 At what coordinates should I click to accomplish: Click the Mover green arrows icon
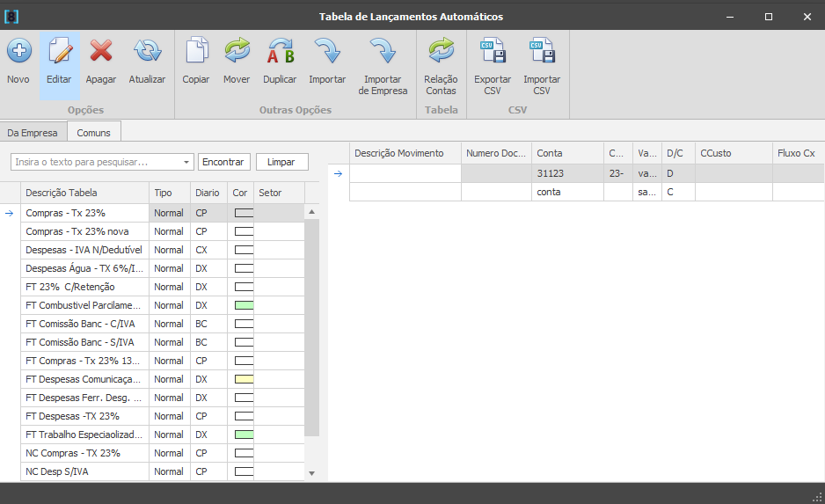pos(237,50)
